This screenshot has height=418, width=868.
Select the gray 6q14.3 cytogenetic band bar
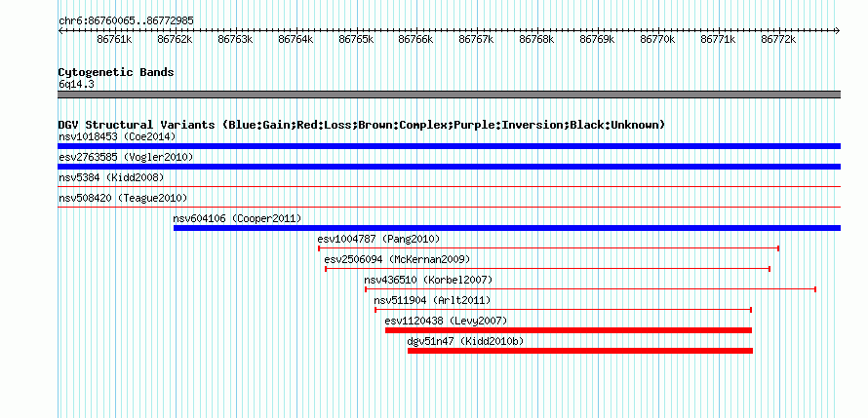coord(449,95)
